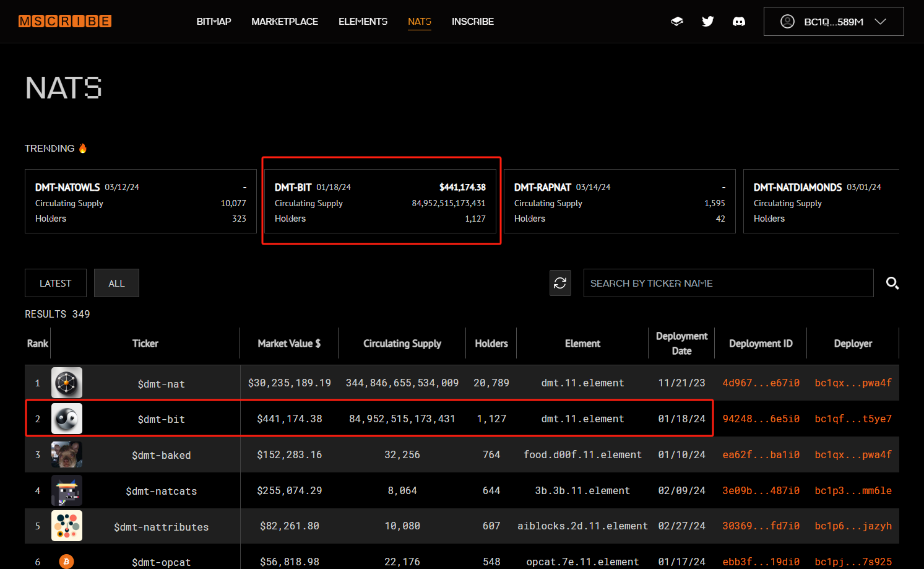Click the $dmt-opcat bitcoin token icon
This screenshot has width=924, height=569.
point(66,562)
